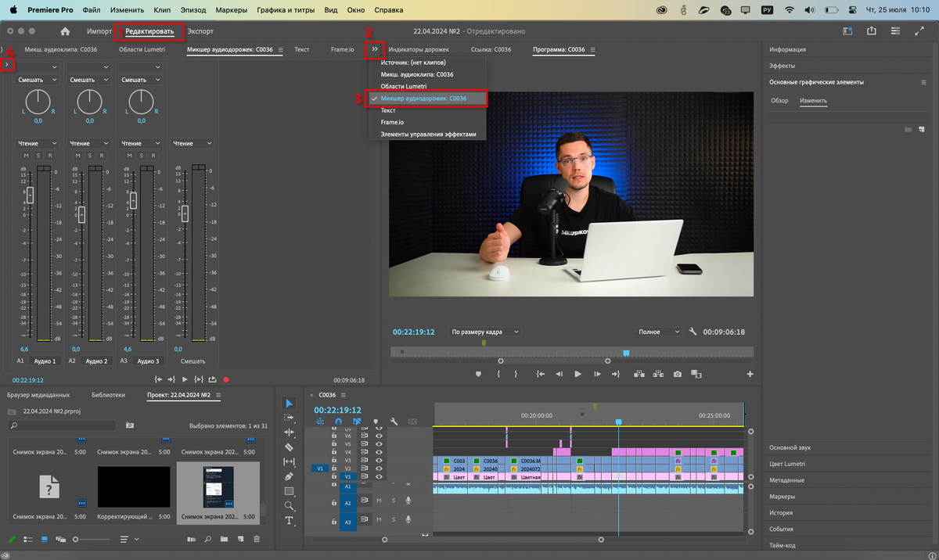939x560 pixels.
Task: Select the Selection arrow tool
Action: pos(289,403)
